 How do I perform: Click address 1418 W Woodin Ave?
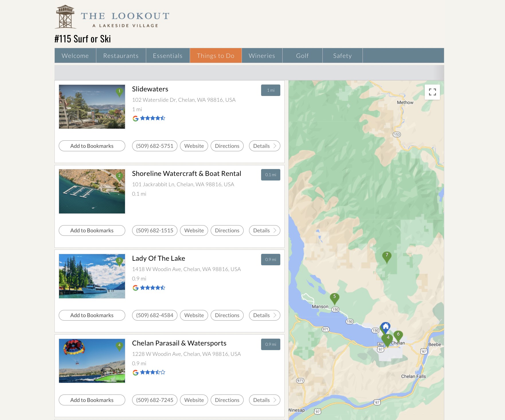point(186,269)
